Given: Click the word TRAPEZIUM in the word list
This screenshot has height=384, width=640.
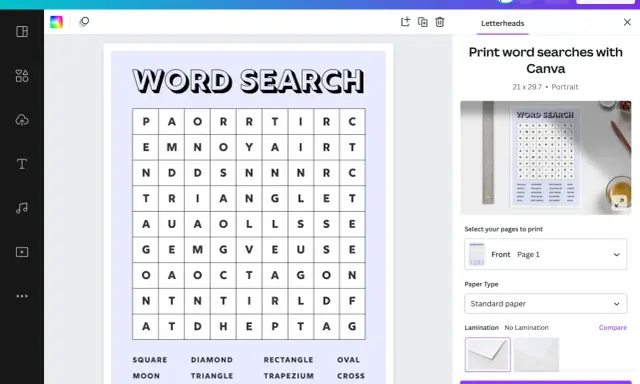Looking at the screenshot, I should point(289,376).
